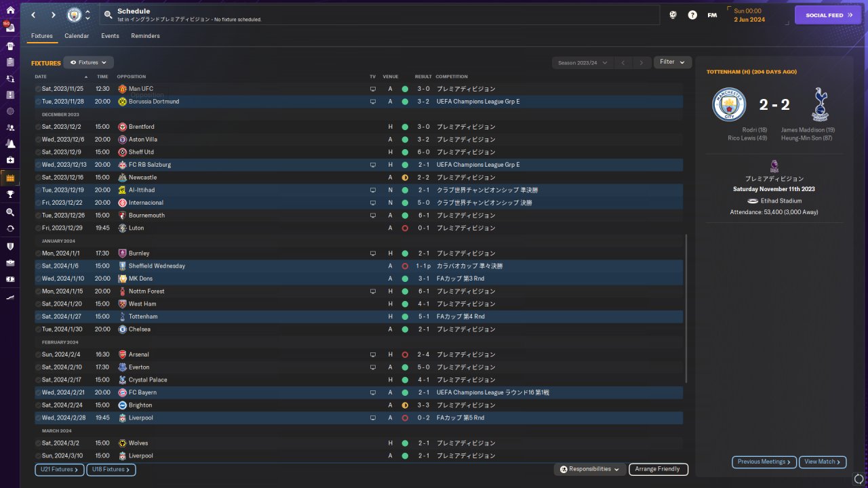Screen dimensions: 868x488
Task: Click the Schedule search field in top bar
Action: tap(380, 15)
